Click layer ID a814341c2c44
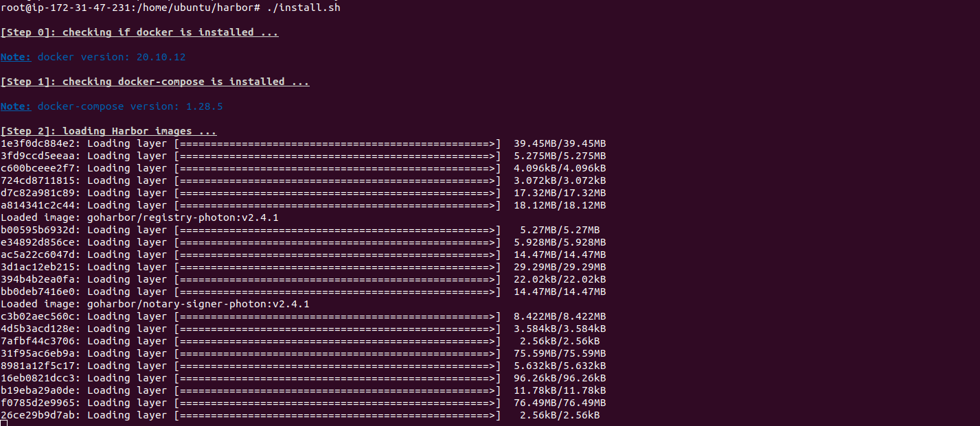The height and width of the screenshot is (426, 980). pyautogui.click(x=38, y=205)
